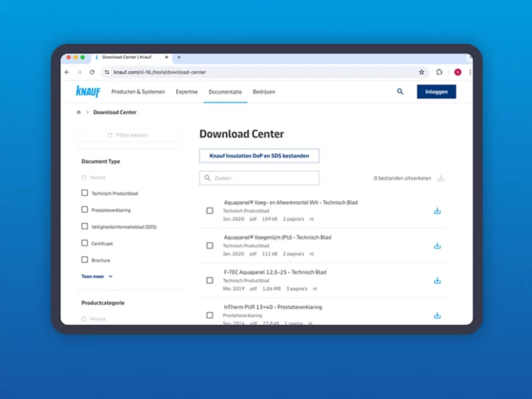The image size is (532, 399).
Task: Click into the Zoeken search field
Action: (x=259, y=178)
